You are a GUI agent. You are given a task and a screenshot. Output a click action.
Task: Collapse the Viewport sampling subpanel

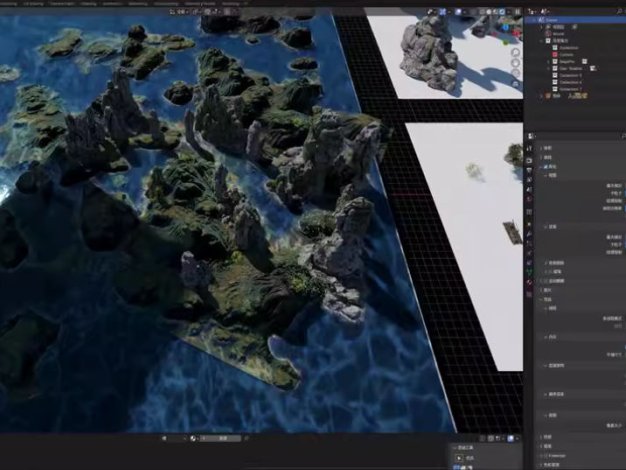[x=547, y=175]
